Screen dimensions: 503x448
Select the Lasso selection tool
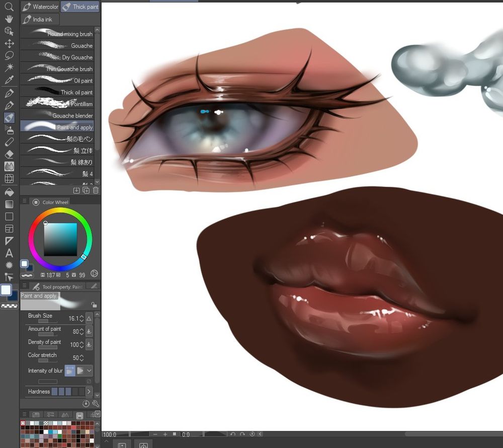[9, 55]
